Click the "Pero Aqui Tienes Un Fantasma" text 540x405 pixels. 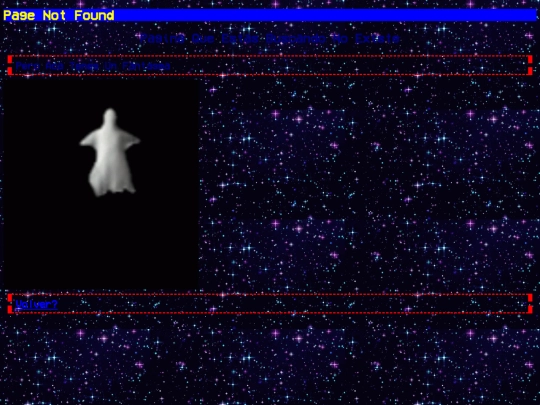pyautogui.click(x=93, y=66)
